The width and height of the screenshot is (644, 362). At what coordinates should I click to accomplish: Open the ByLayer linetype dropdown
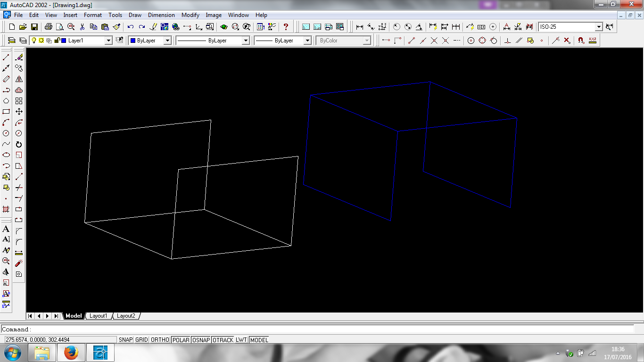(x=245, y=41)
